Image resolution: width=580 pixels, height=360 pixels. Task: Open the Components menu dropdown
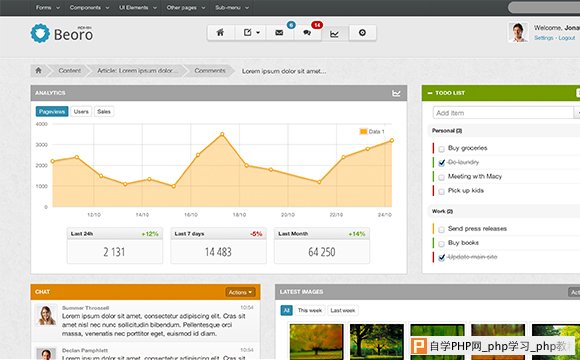(x=89, y=7)
